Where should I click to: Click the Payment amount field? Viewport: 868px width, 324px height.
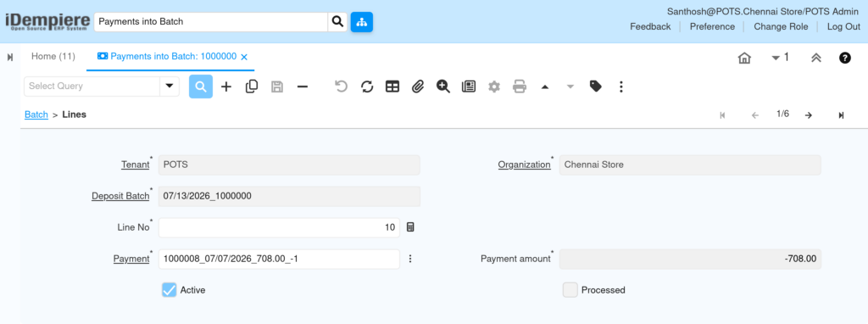point(690,259)
